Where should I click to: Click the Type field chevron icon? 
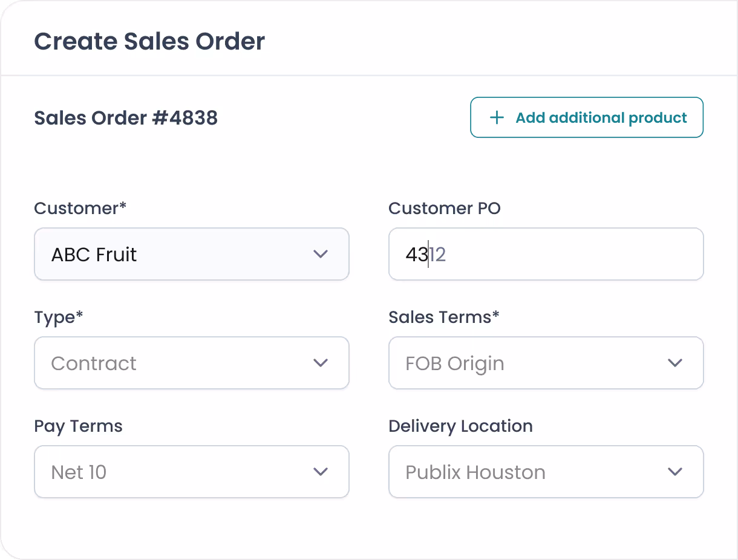[x=321, y=363]
